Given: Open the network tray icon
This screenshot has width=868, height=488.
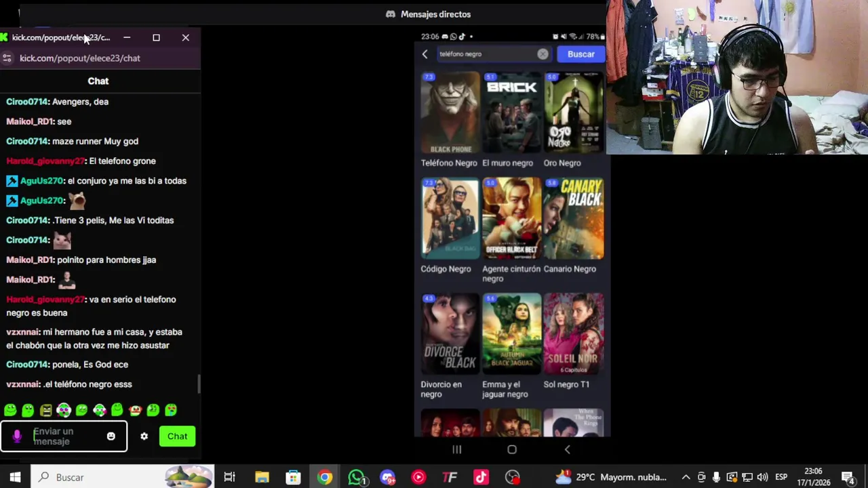Looking at the screenshot, I should tap(747, 477).
